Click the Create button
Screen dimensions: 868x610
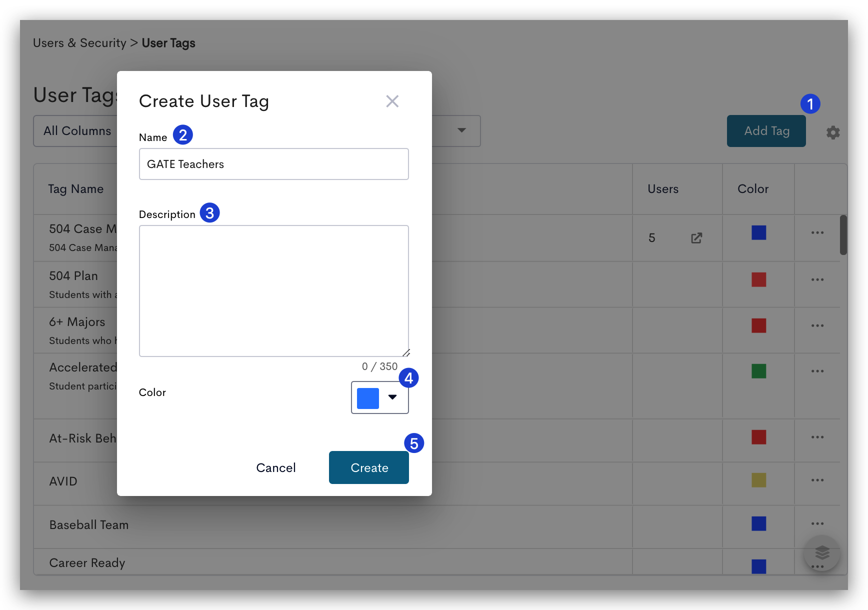[x=369, y=467]
